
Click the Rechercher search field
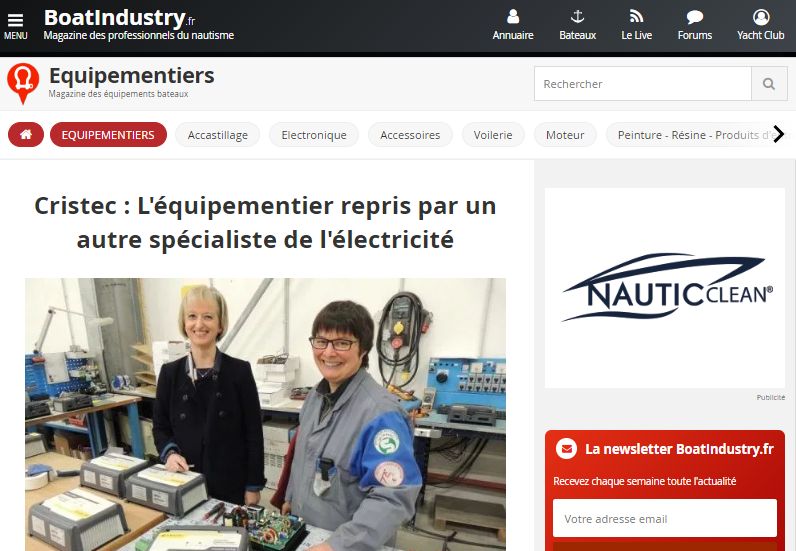click(643, 84)
